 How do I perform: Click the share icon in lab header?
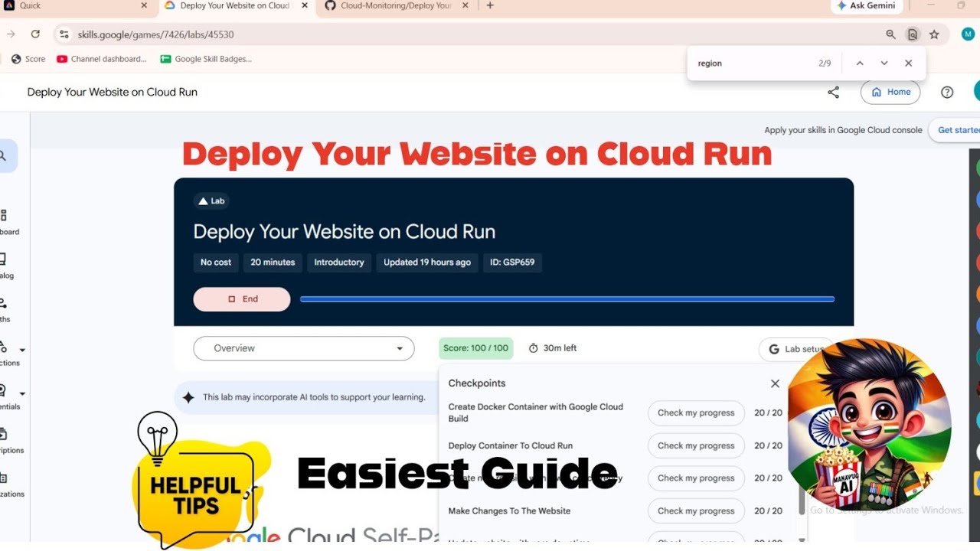[x=834, y=92]
